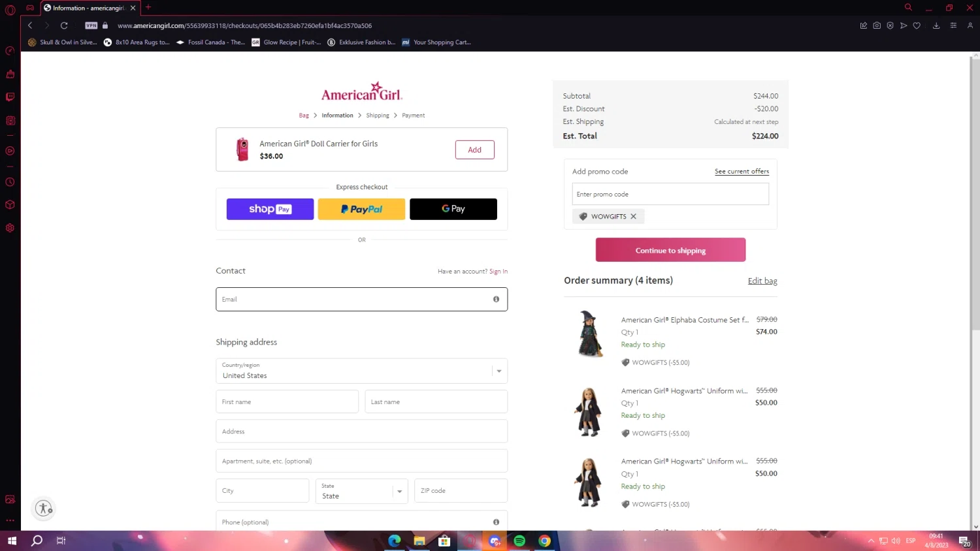
Task: Open the Edit bag link
Action: 762,281
